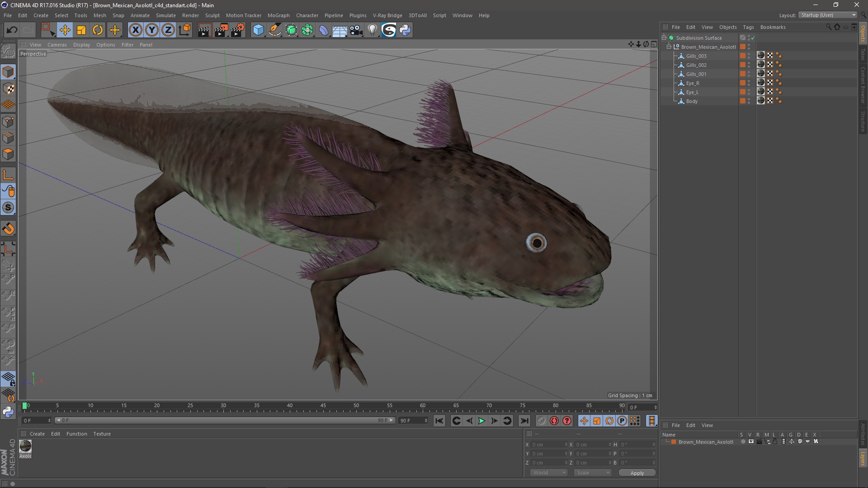This screenshot has height=488, width=868.
Task: Activate the Scale tool in top toolbar
Action: (81, 30)
